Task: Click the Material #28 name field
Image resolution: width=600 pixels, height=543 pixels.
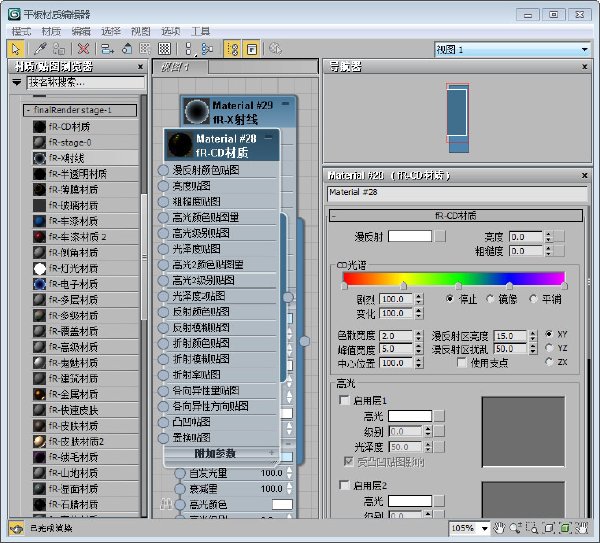Action: click(x=457, y=193)
